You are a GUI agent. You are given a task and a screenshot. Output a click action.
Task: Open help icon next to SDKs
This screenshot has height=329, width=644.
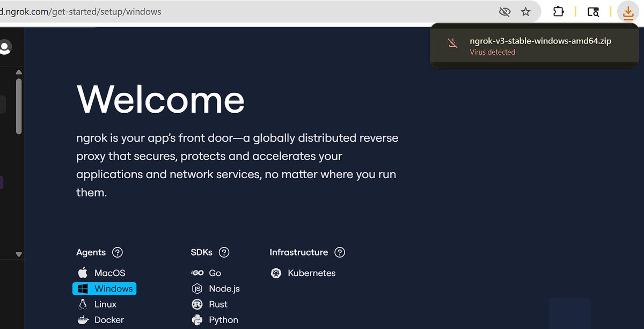point(224,252)
